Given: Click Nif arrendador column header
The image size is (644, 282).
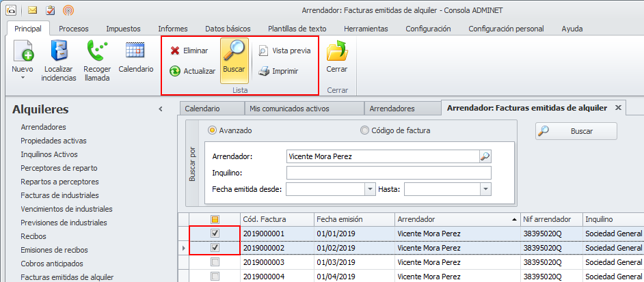Looking at the screenshot, I should pyautogui.click(x=551, y=219).
